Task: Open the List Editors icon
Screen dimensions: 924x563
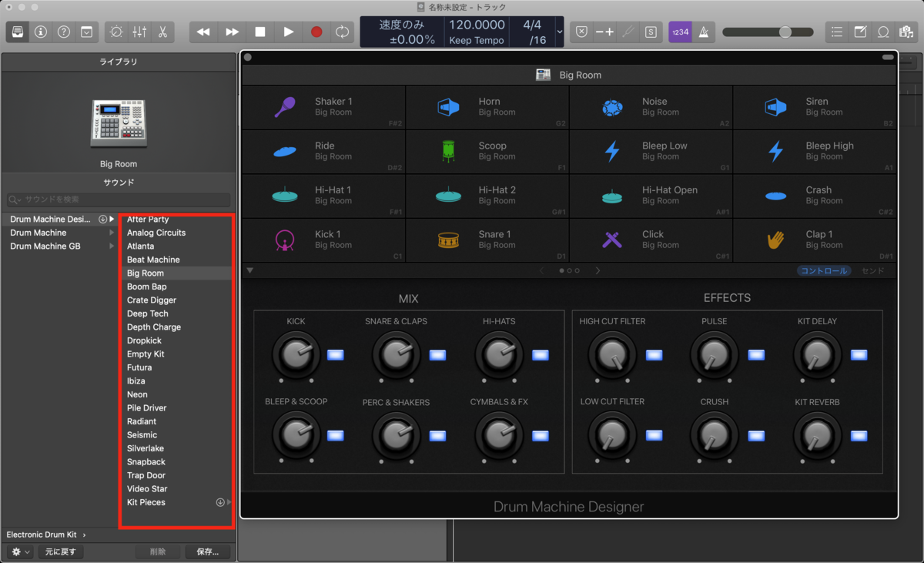Action: point(837,32)
